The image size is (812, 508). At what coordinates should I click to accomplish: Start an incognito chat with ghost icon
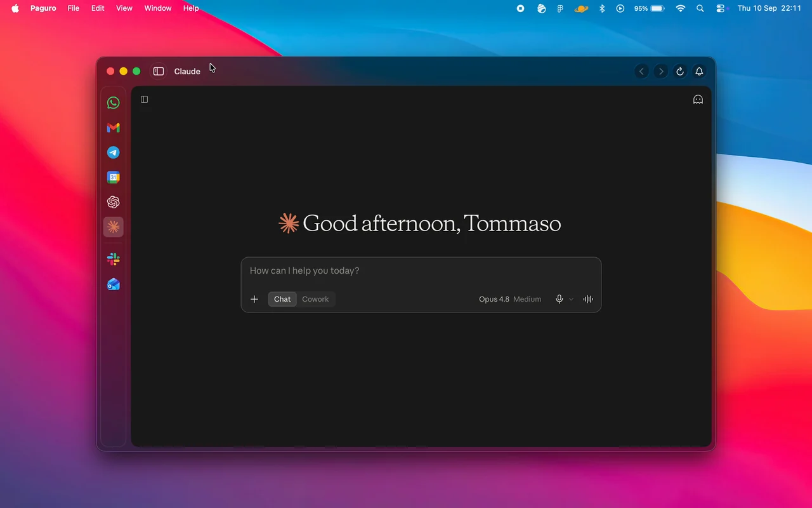[x=698, y=99]
